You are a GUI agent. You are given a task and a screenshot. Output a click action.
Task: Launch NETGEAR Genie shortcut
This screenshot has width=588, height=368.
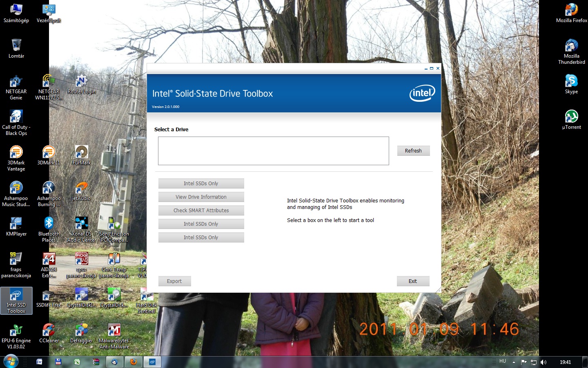(16, 88)
